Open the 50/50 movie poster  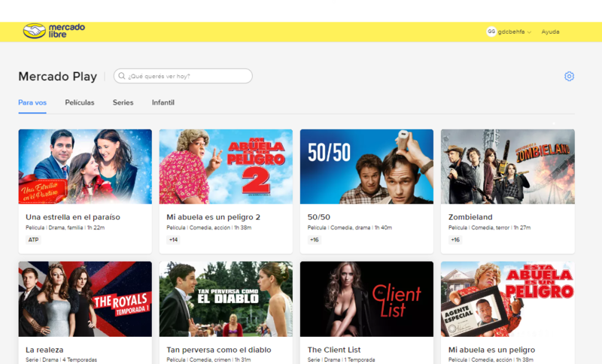click(x=366, y=166)
